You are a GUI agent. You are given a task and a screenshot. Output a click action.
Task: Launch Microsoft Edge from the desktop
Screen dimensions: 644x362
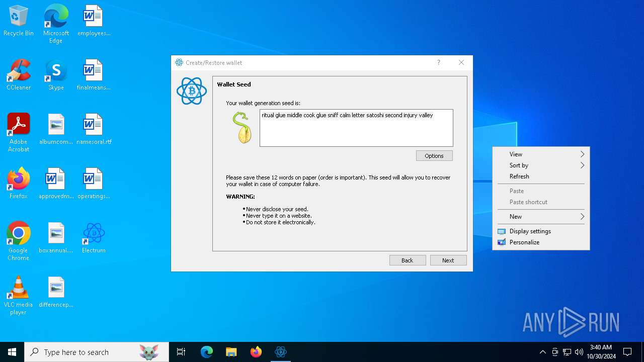click(56, 24)
